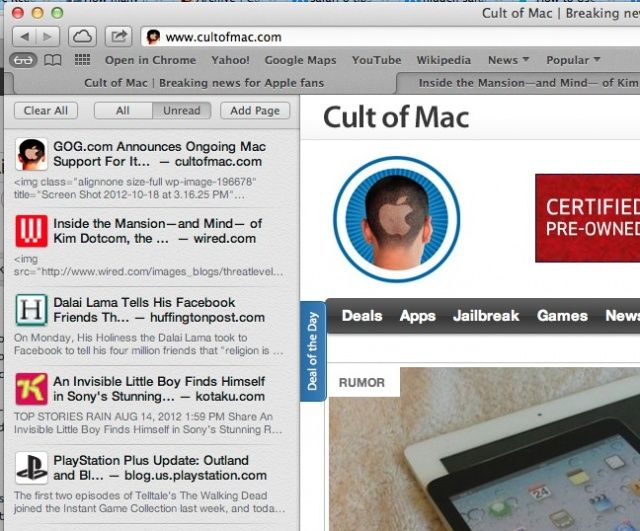
Task: Click the yellow minimize window button
Action: (x=37, y=13)
